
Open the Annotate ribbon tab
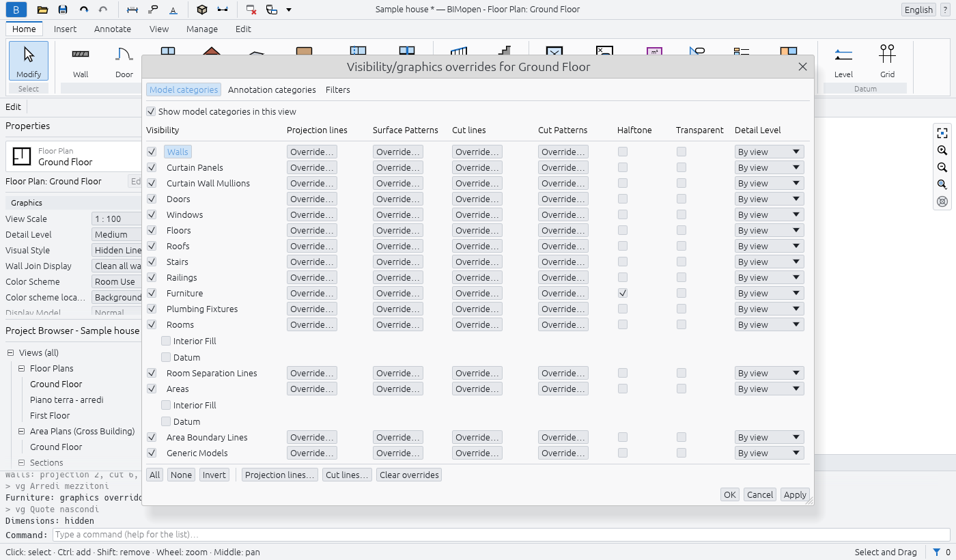tap(113, 29)
